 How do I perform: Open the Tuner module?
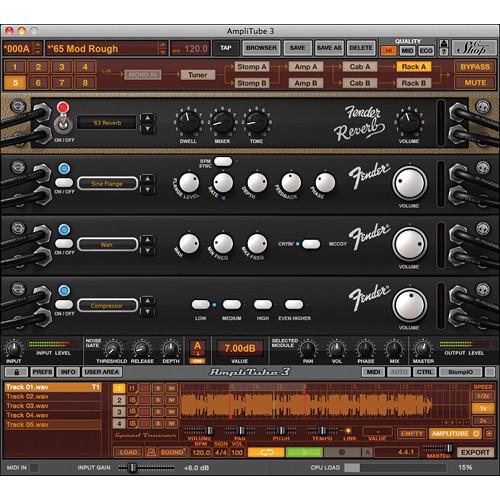[198, 75]
